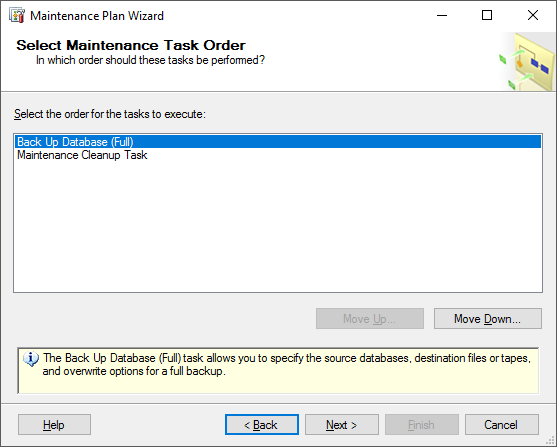This screenshot has height=447, width=557.
Task: Cancel the Maintenance Plan Wizard
Action: click(x=502, y=425)
